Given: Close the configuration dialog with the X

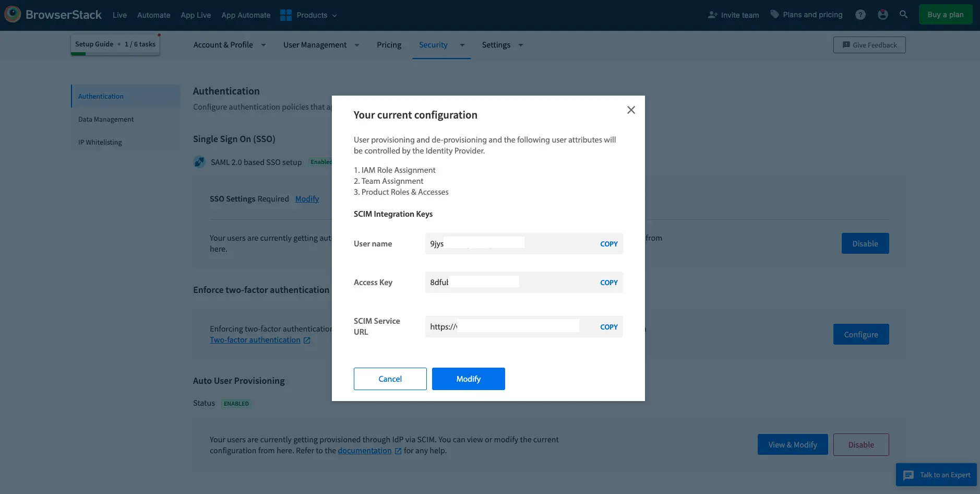Looking at the screenshot, I should [631, 110].
